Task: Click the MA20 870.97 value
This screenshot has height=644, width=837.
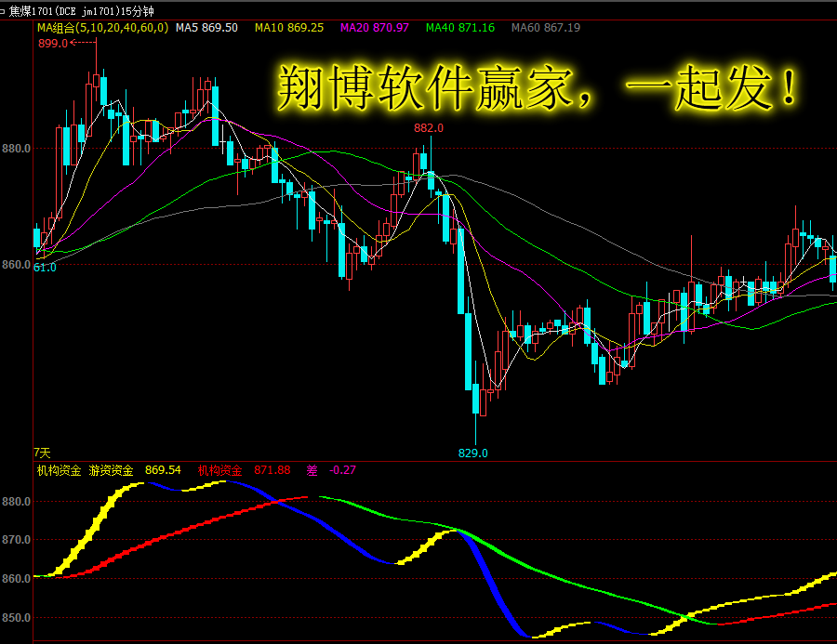Action: point(375,28)
